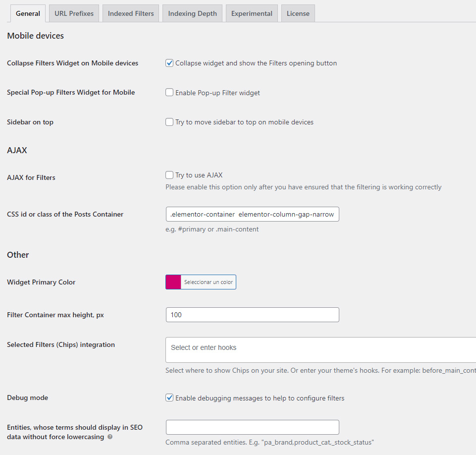Viewport: 476px width, 455px height.
Task: Click the Entities whose terms SEO label
Action: [75, 432]
